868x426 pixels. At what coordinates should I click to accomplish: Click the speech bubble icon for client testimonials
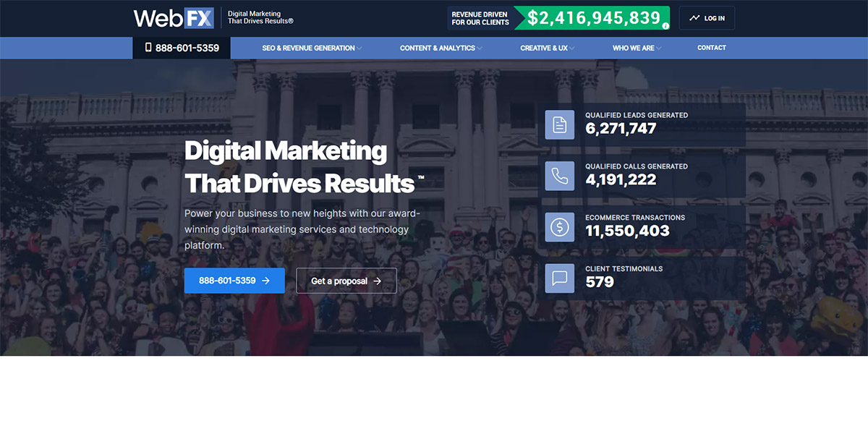[559, 278]
